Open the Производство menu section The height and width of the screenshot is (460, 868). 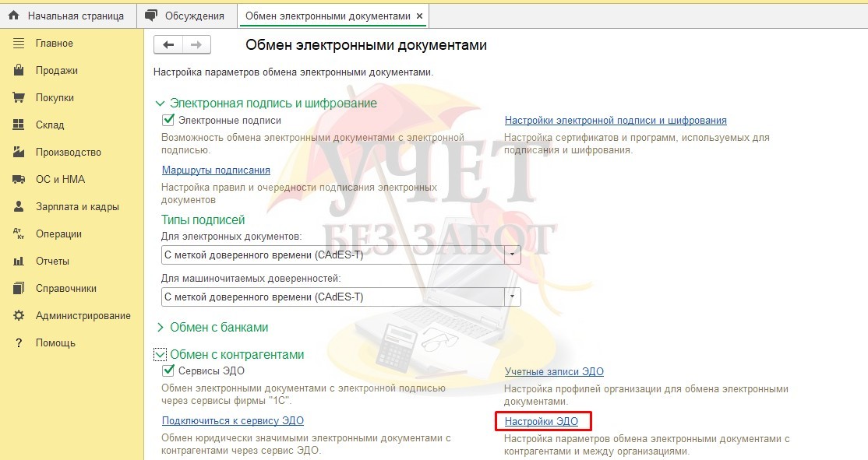[x=68, y=152]
